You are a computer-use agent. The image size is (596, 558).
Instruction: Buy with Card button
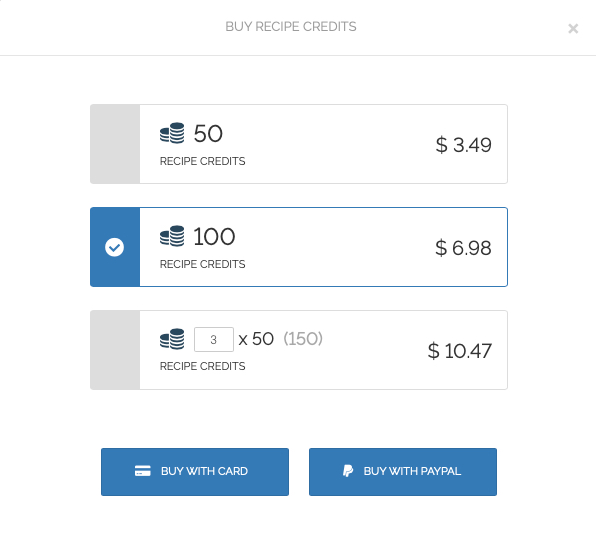click(x=195, y=472)
